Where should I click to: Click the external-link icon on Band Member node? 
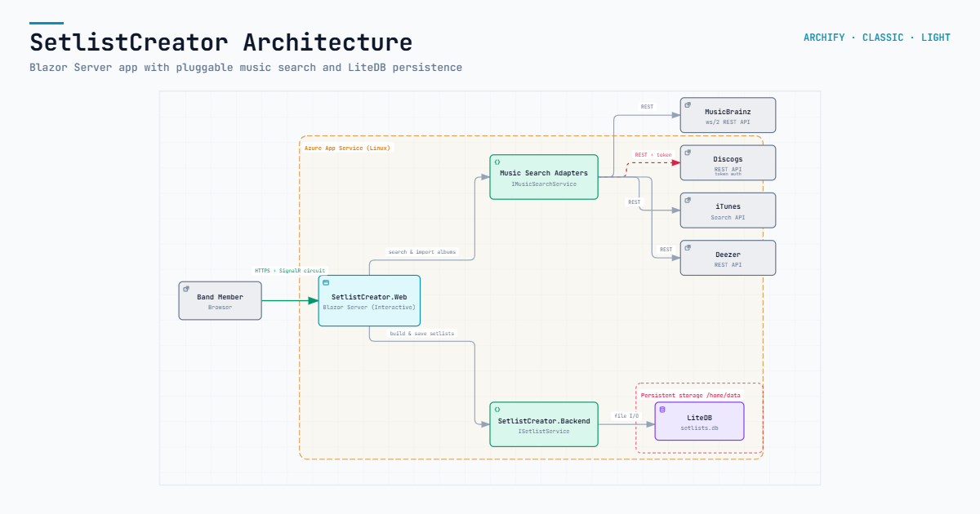186,289
